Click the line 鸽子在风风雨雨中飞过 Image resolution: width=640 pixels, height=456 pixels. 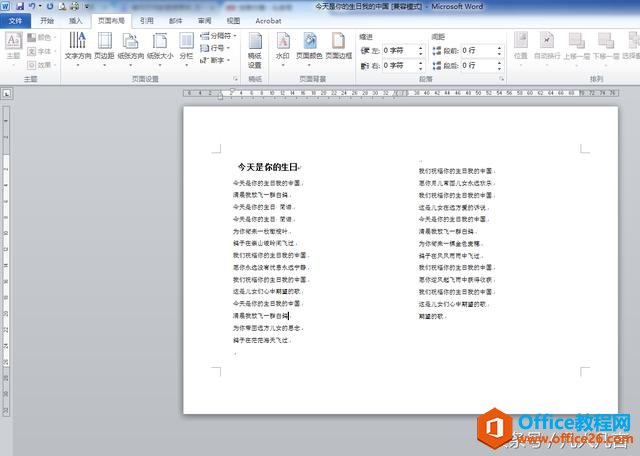point(449,256)
